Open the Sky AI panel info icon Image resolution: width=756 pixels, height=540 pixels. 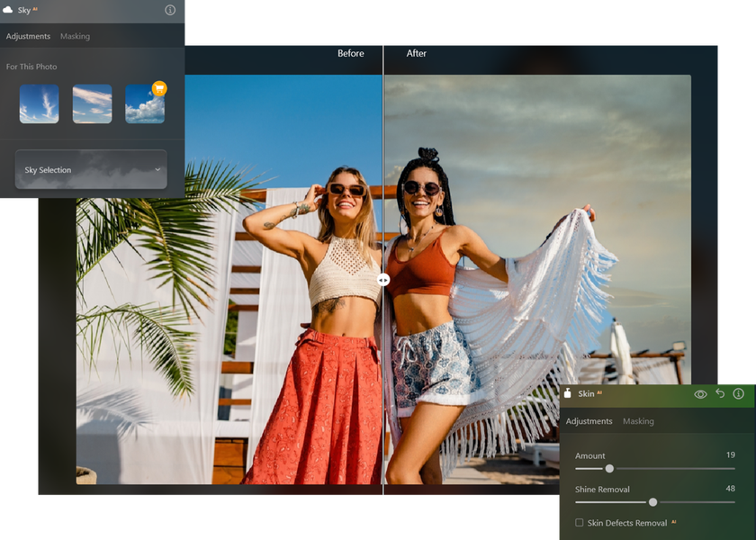(169, 11)
